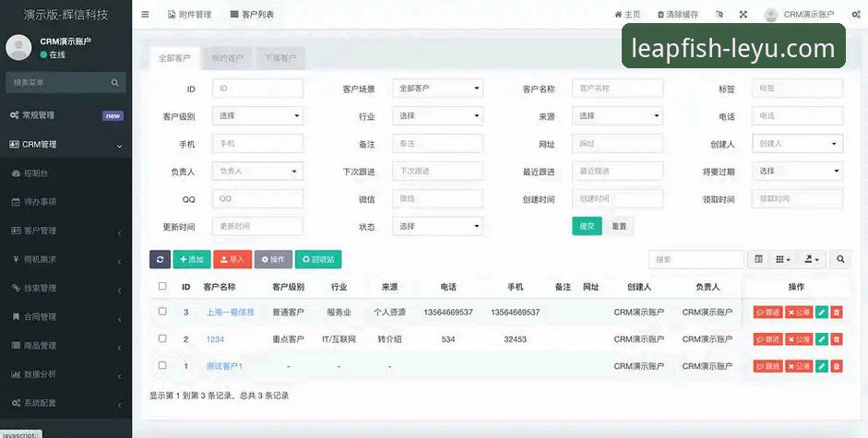This screenshot has height=438, width=868.
Task: Open customer link 上海一嘉信息
Action: (231, 312)
